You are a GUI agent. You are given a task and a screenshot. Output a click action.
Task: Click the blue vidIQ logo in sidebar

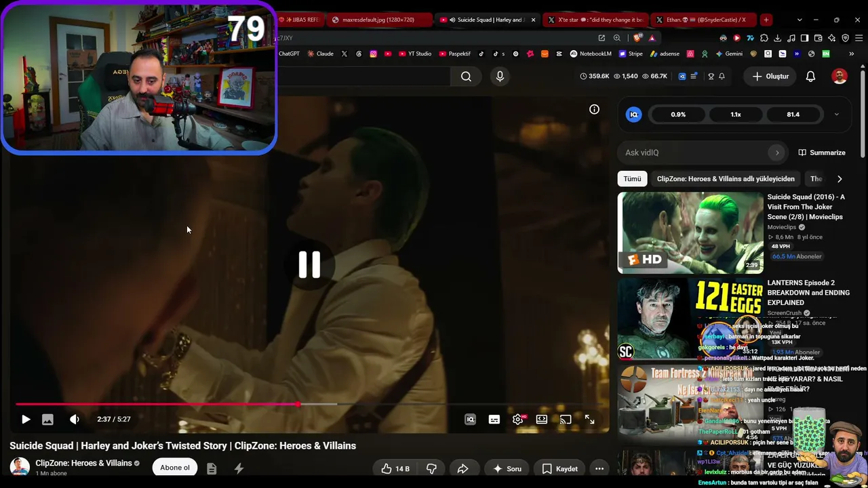tap(633, 115)
